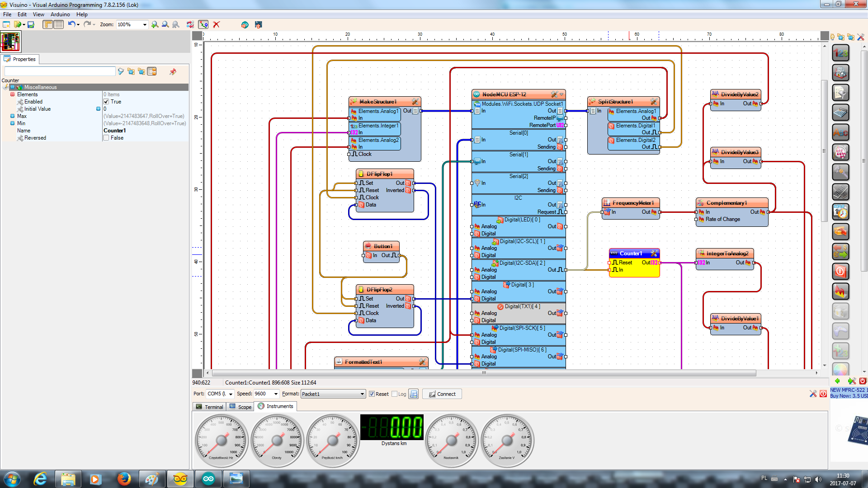Switch to the Scope tab
The image size is (868, 488).
point(240,407)
